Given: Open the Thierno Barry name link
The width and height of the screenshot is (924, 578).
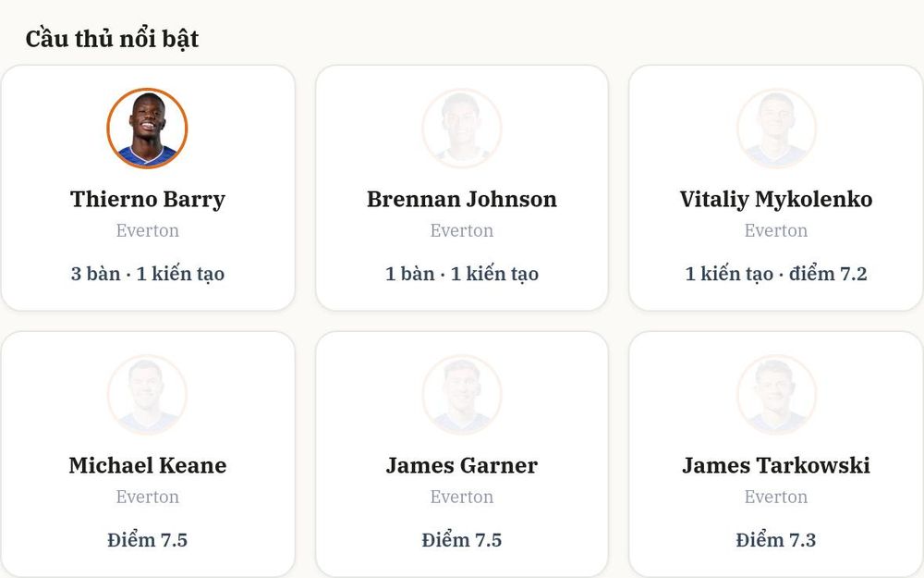Looking at the screenshot, I should [x=147, y=200].
